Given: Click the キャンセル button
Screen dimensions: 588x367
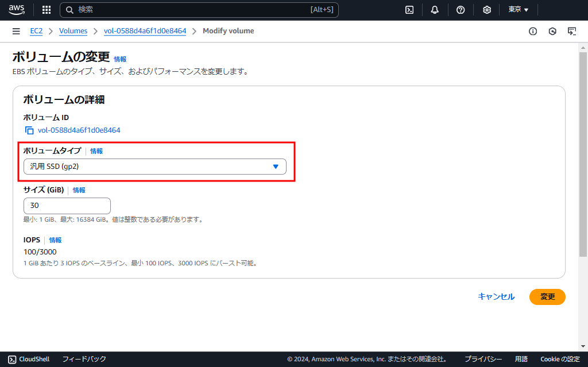Looking at the screenshot, I should click(x=496, y=297).
